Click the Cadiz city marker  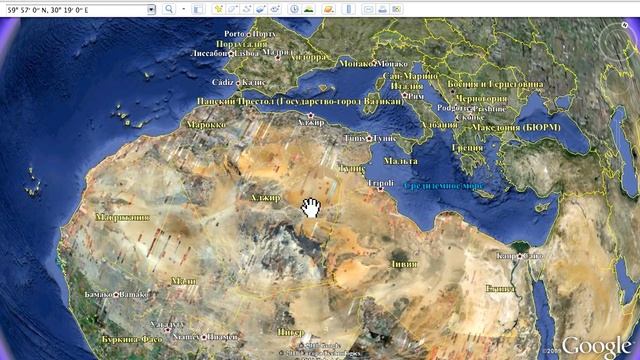tap(238, 83)
